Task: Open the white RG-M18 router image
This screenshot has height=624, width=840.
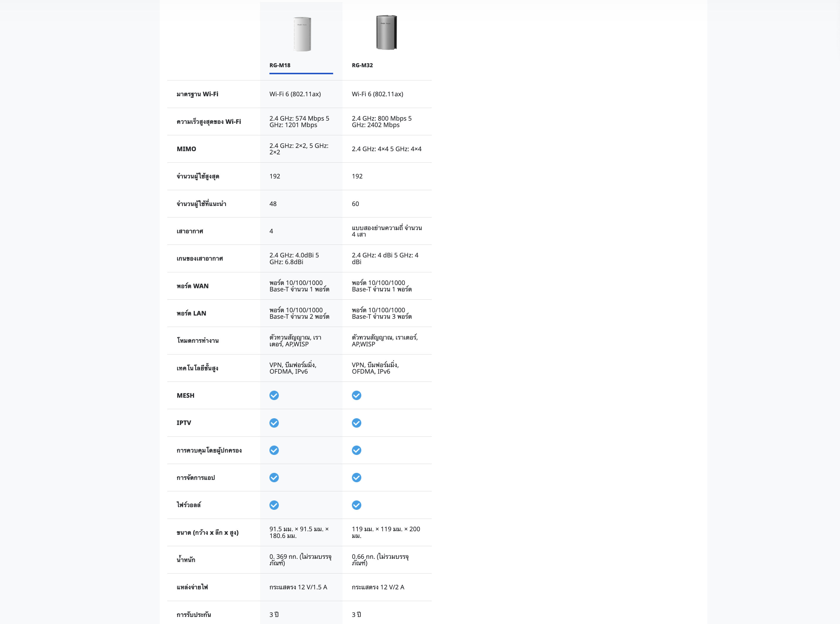Action: click(302, 34)
